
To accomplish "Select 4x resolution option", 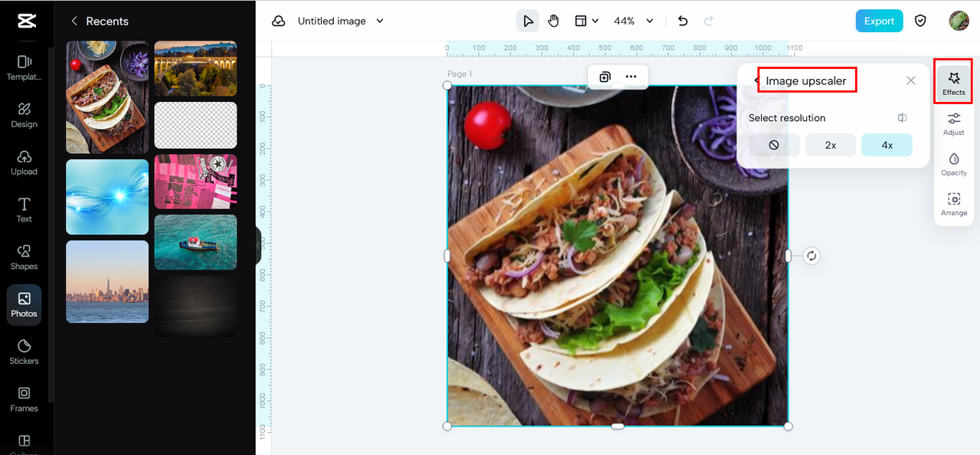I will (887, 145).
